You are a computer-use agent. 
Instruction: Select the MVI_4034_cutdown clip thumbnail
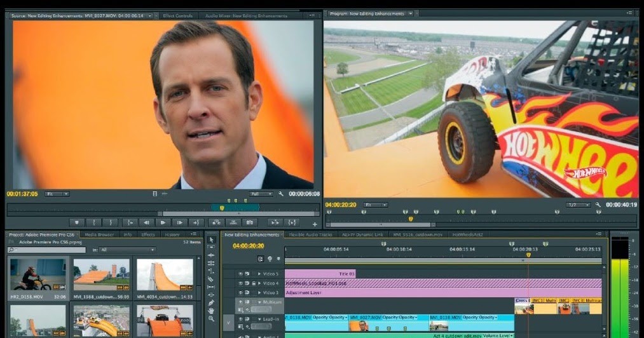pyautogui.click(x=165, y=274)
